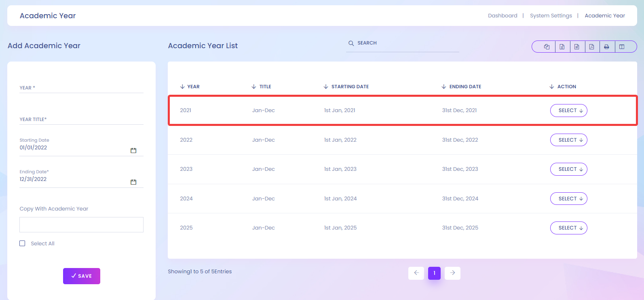Click starting date 1st Jan, 2023

(340, 169)
